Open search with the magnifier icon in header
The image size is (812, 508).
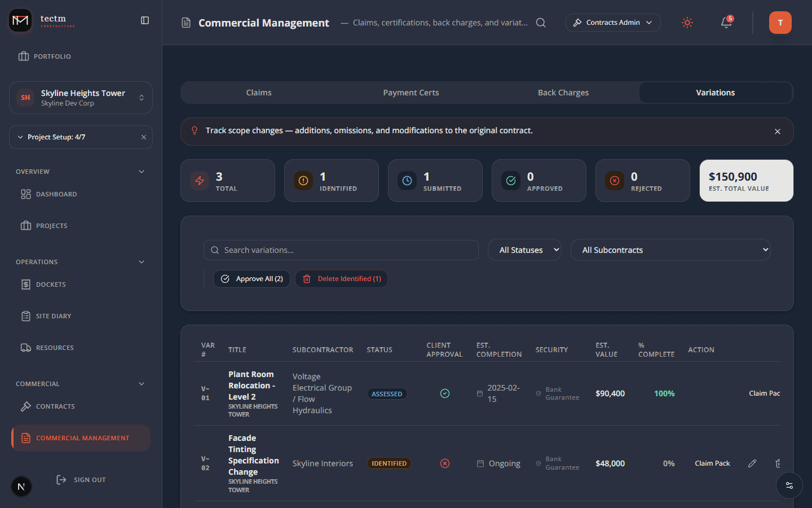pyautogui.click(x=541, y=23)
